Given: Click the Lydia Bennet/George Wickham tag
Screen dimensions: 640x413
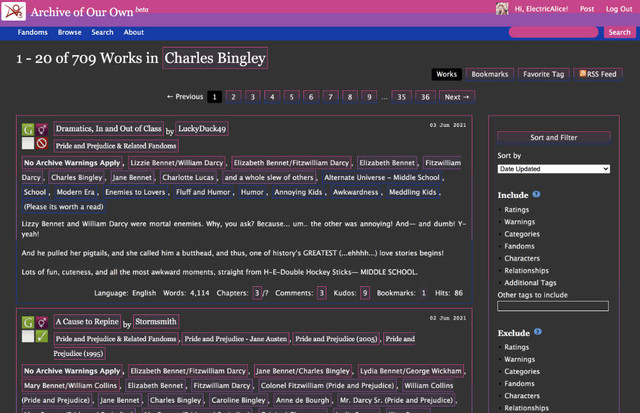Looking at the screenshot, I should (x=411, y=371).
